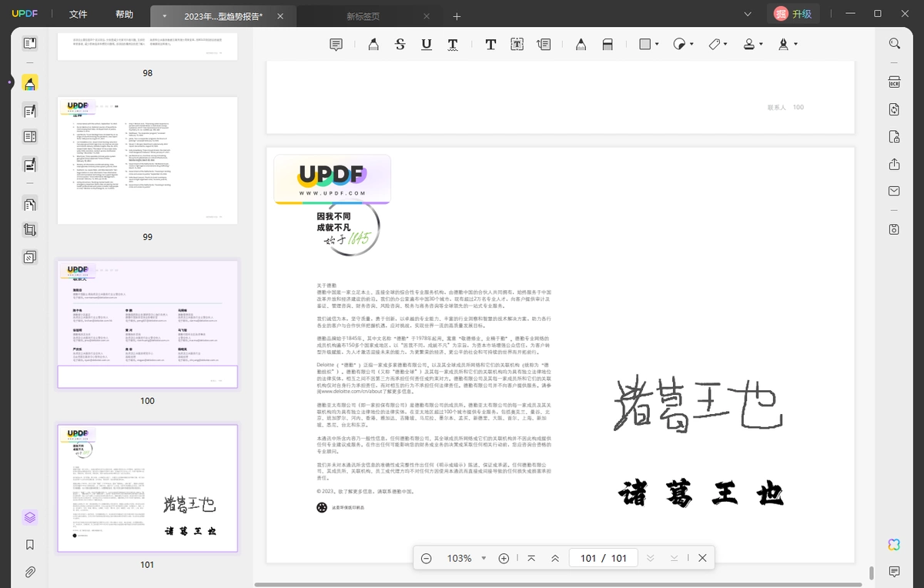Choose the eraser tool

(x=608, y=45)
